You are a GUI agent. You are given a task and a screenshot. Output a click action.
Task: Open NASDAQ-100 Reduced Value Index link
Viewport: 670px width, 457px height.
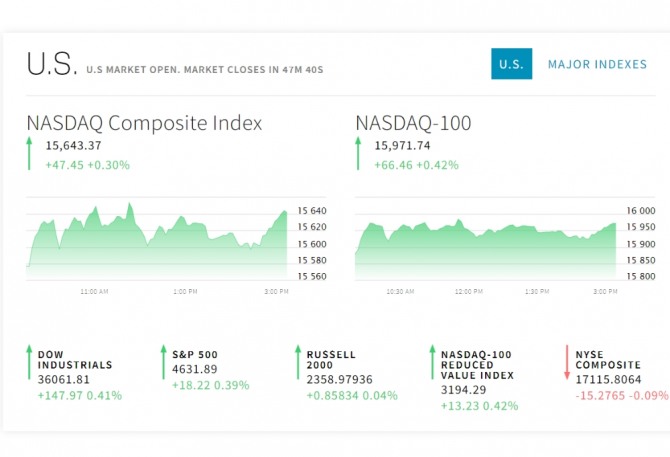pyautogui.click(x=477, y=365)
